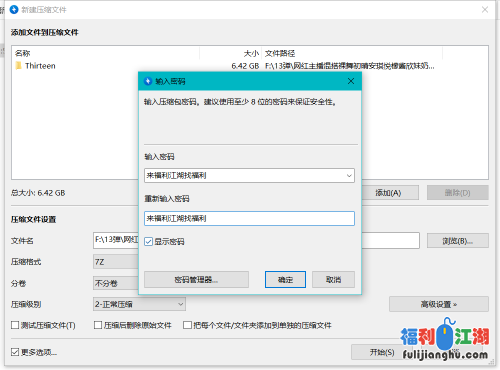Open the 密码管理器 button
Screen dimensions: 500x370
(196, 279)
